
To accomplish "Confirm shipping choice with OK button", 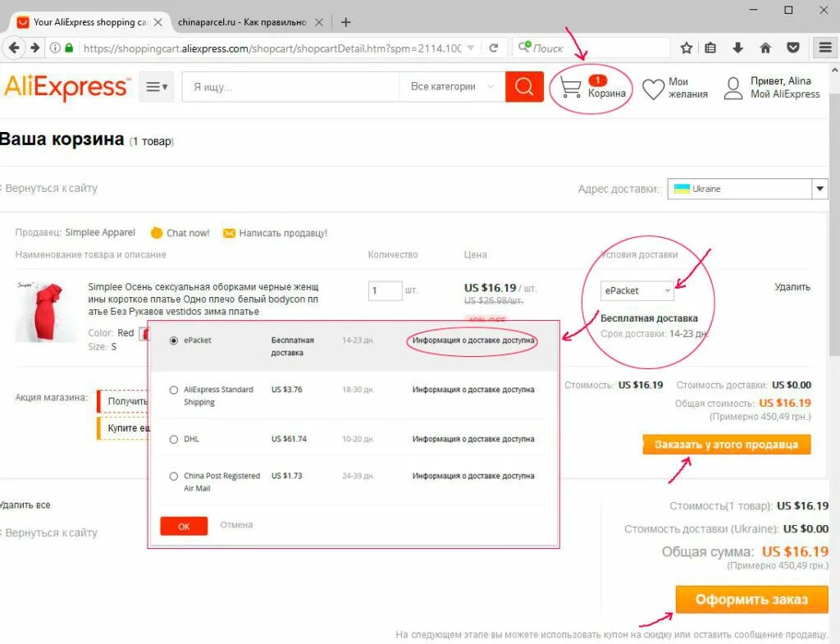I will coord(184,526).
